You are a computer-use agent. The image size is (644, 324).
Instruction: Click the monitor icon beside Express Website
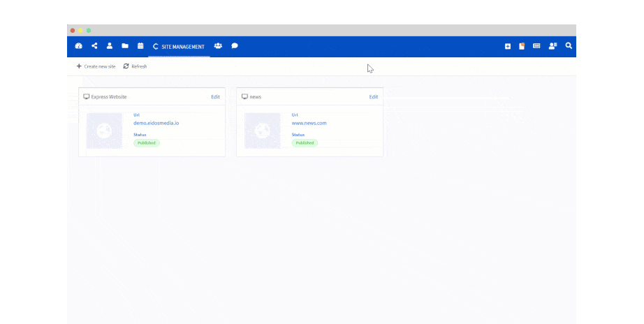pyautogui.click(x=86, y=96)
